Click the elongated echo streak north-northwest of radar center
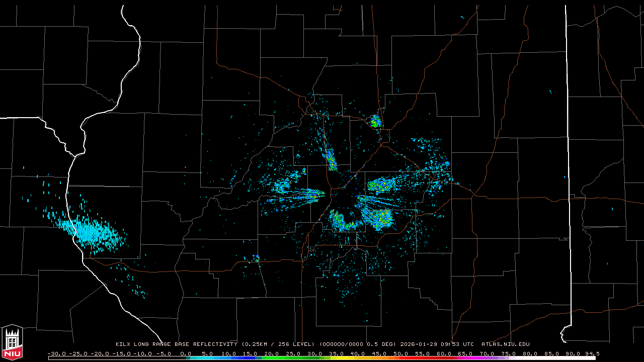 (331, 160)
